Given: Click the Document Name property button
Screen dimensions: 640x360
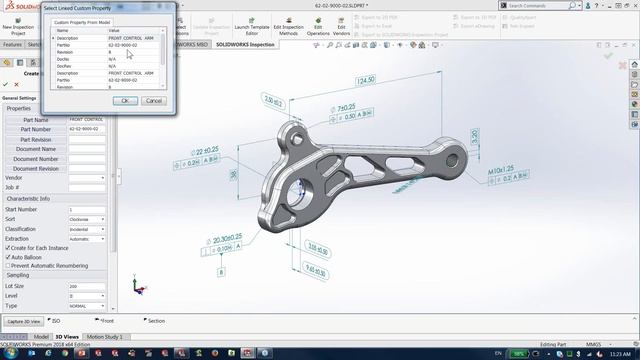Looking at the screenshot, I should tap(36, 149).
